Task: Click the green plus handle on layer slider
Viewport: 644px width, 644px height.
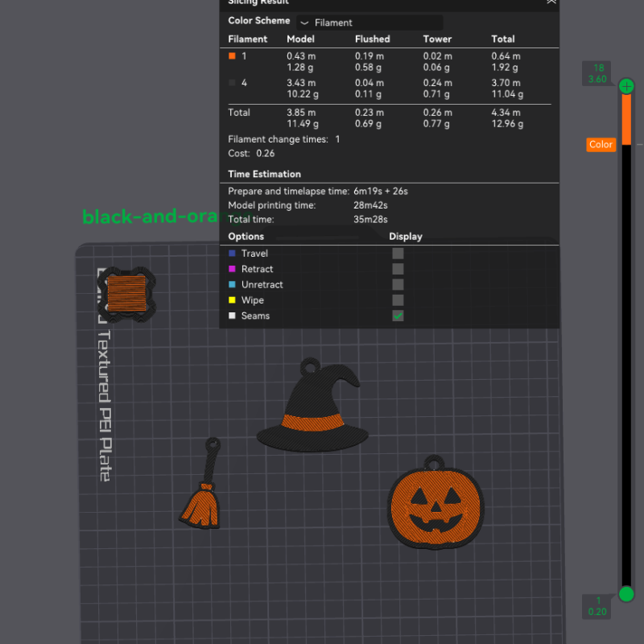Action: [x=626, y=85]
